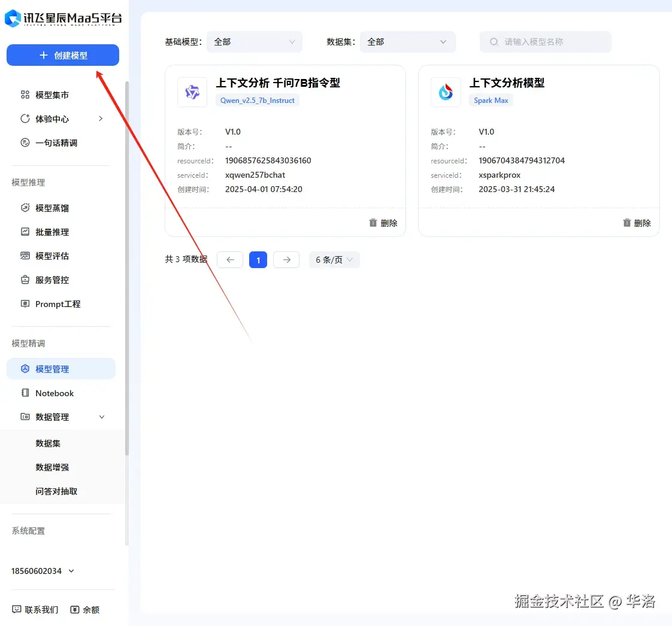The image size is (672, 626).
Task: Delete the 上下文分析模型 model
Action: [637, 223]
